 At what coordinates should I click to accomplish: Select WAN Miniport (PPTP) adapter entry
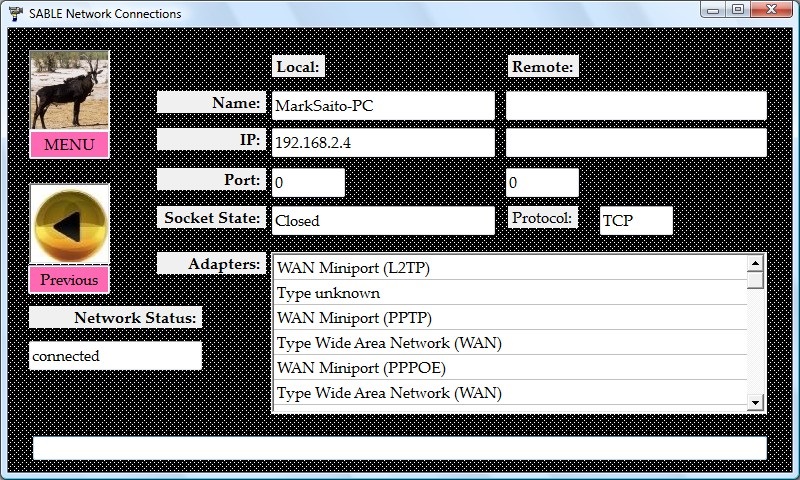(510, 318)
